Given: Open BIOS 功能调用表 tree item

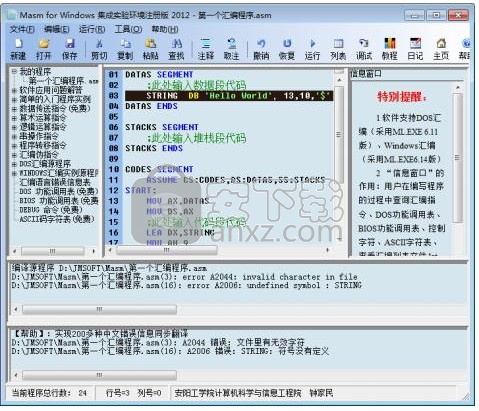Looking at the screenshot, I should [x=59, y=201].
